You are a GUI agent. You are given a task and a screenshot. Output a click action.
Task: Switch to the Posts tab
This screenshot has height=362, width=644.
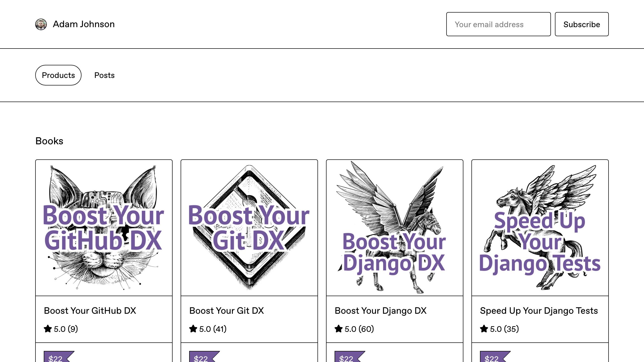104,75
